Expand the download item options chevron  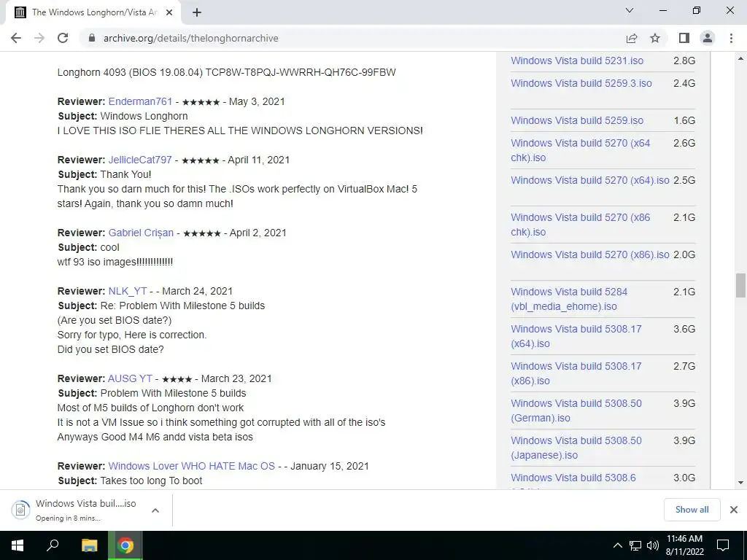(155, 510)
